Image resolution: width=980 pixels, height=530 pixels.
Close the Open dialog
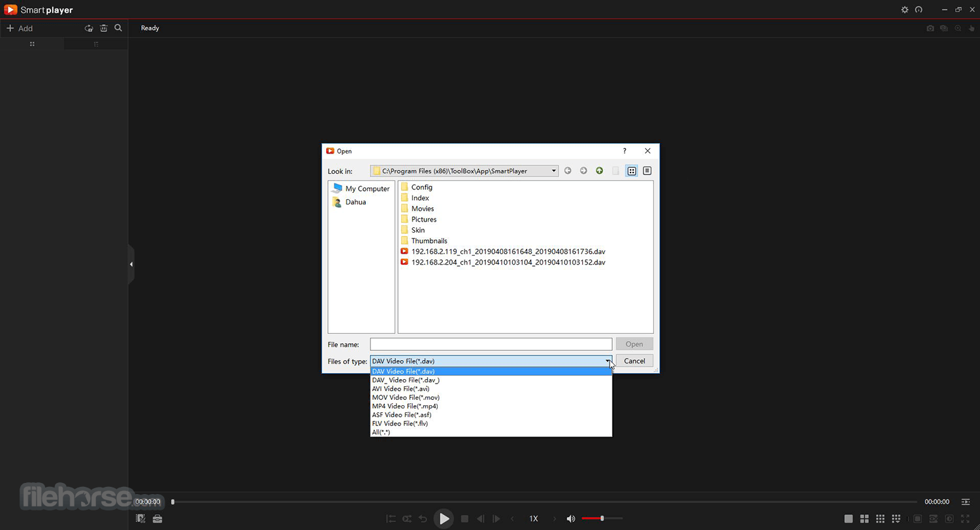coord(647,151)
